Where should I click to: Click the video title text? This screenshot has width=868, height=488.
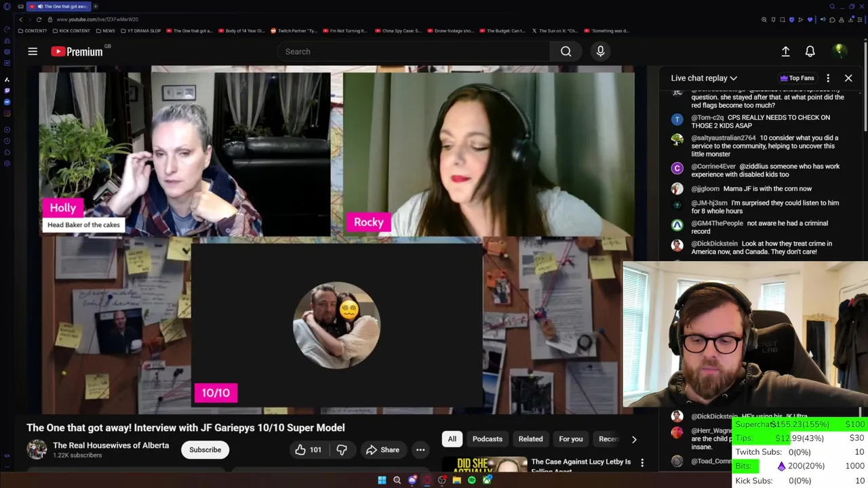point(186,428)
